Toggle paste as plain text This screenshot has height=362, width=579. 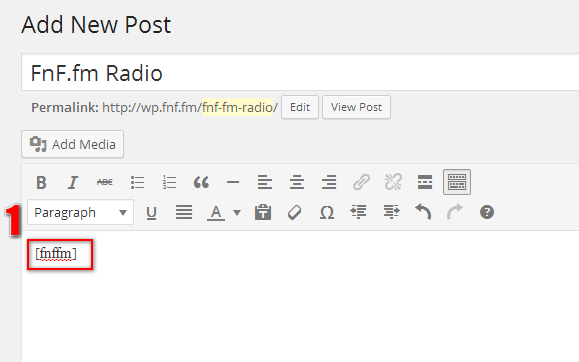click(x=263, y=213)
